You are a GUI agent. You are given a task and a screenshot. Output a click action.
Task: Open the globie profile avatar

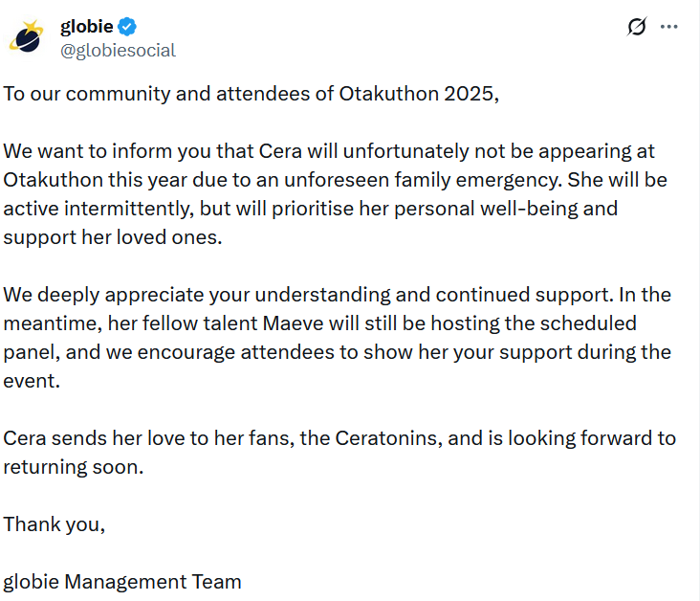pos(25,38)
